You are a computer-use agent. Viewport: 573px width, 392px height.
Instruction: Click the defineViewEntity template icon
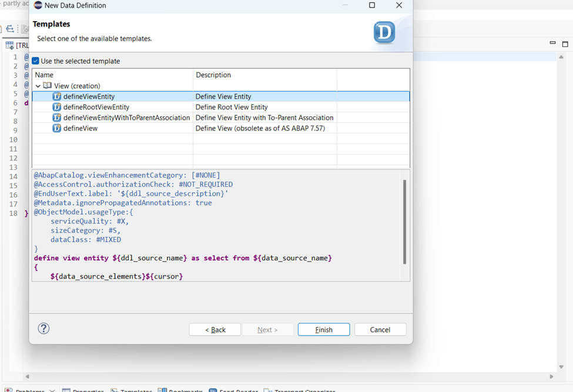[x=57, y=96]
